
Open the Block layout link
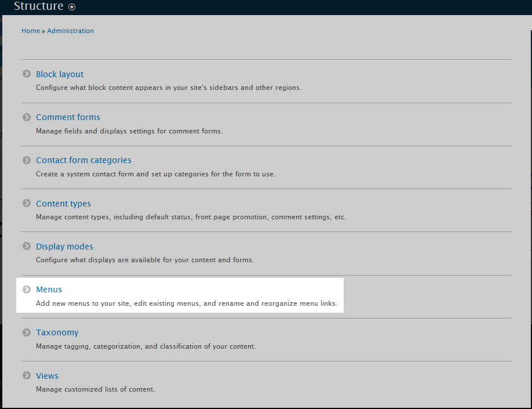pyautogui.click(x=60, y=74)
